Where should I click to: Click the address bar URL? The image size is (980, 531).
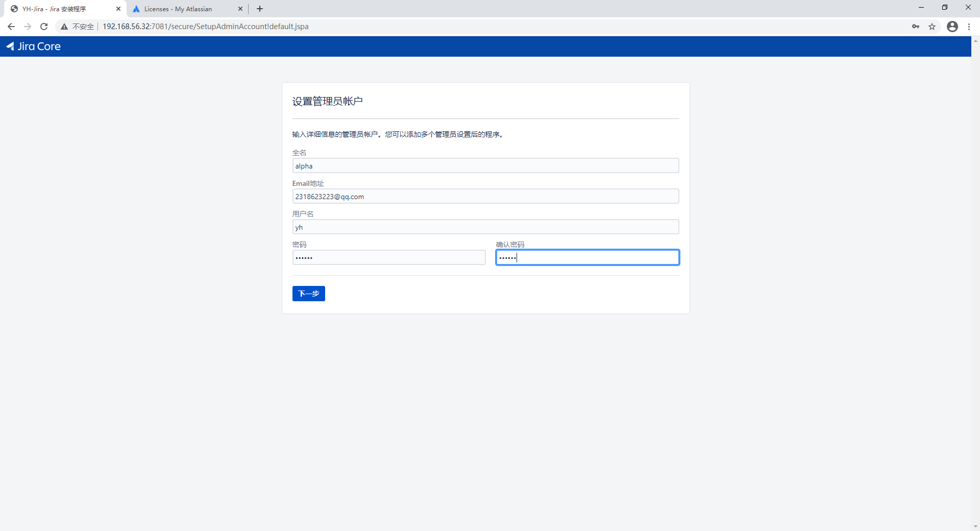pos(205,27)
